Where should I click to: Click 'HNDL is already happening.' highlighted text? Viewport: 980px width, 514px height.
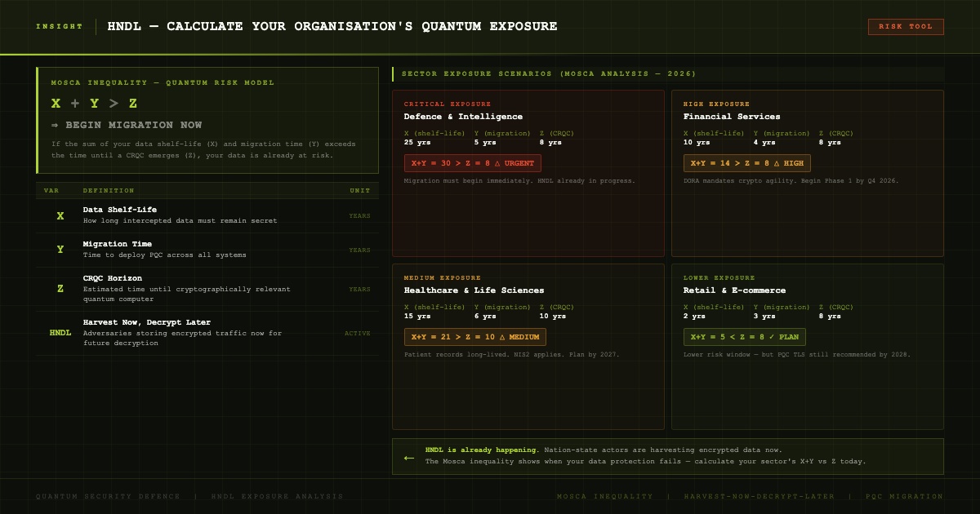[x=482, y=450]
